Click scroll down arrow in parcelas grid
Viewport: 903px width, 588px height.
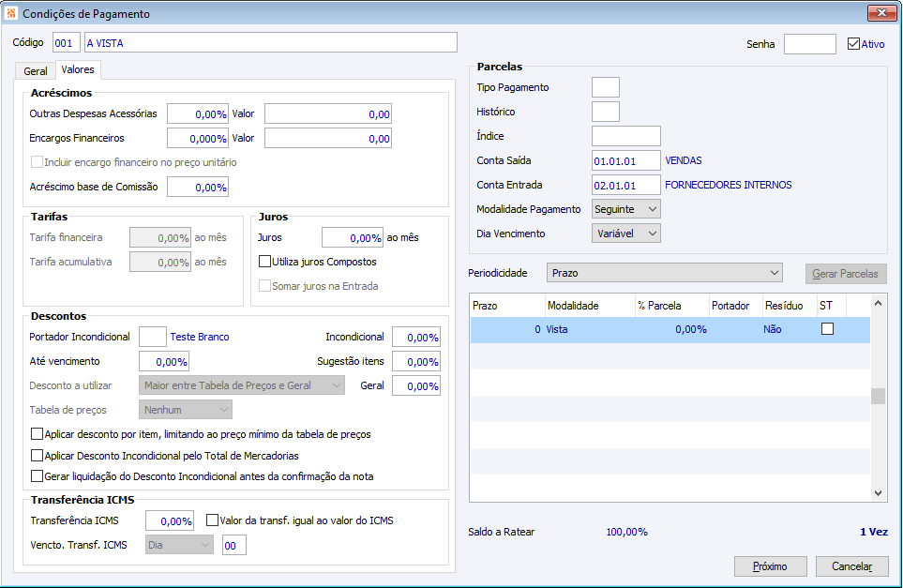tap(878, 493)
